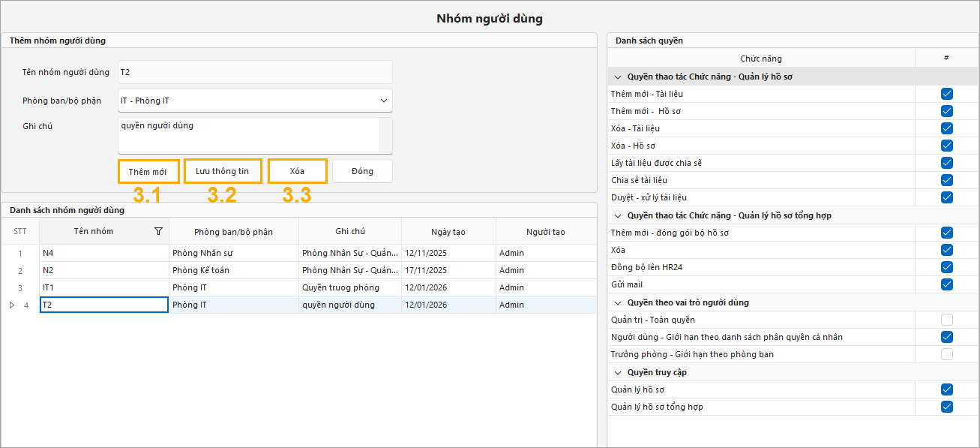
Task: Select the N2 group row
Action: (299, 270)
